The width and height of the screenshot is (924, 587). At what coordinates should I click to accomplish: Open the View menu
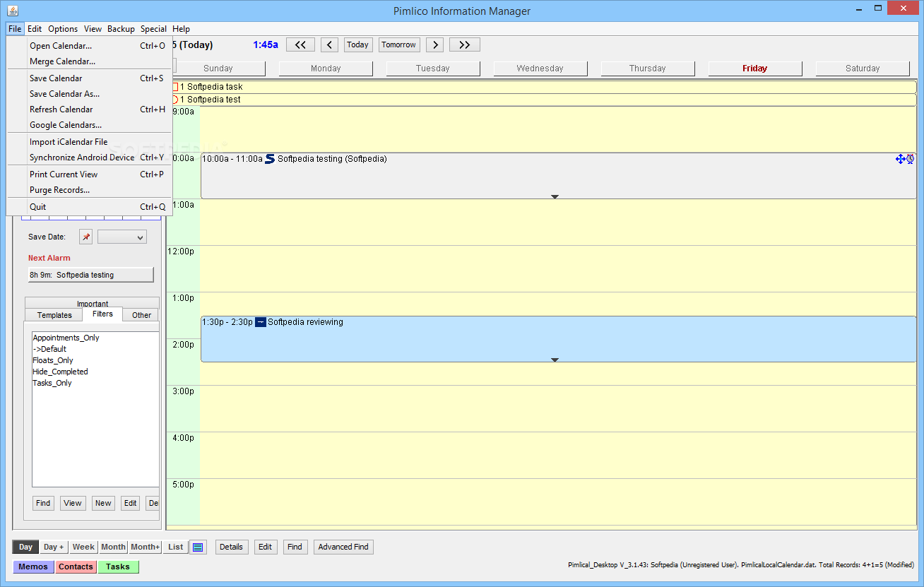click(93, 29)
